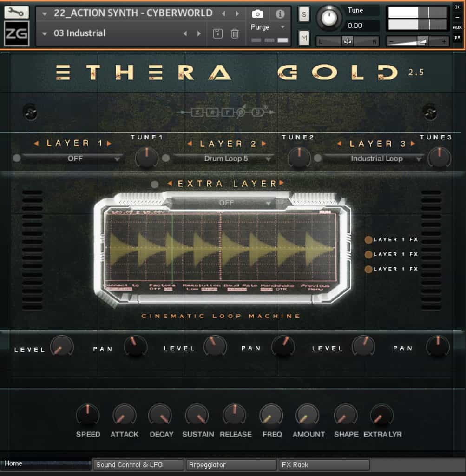Viewport: 466px width, 476px height.
Task: Toggle the Layer 1 power LED
Action: pyautogui.click(x=17, y=158)
